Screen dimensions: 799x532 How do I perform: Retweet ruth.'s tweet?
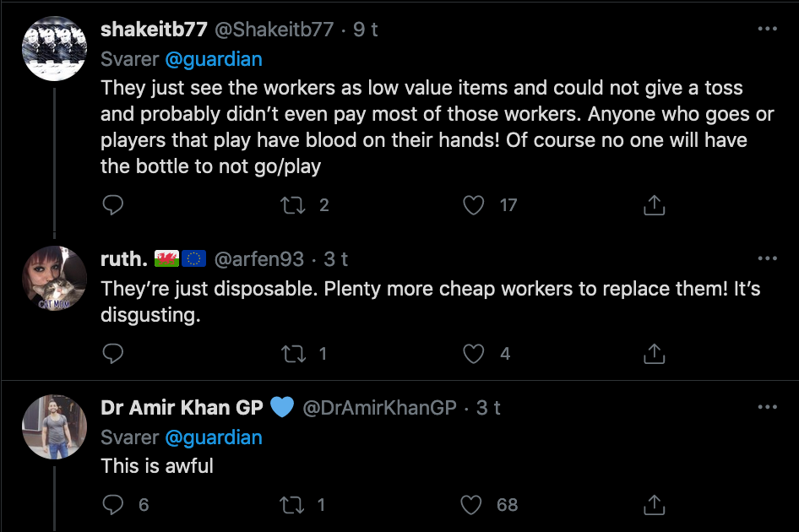point(293,355)
